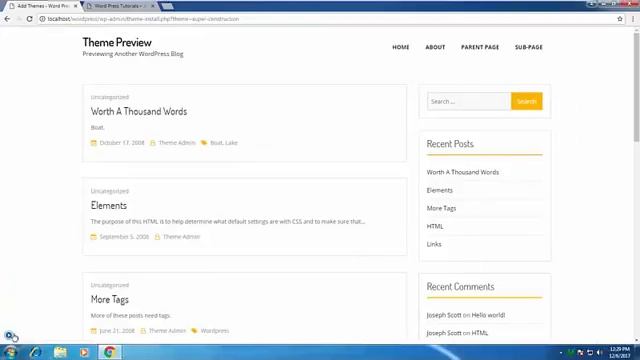Click the September 5, 2008 date link
The height and width of the screenshot is (360, 640).
tap(124, 237)
